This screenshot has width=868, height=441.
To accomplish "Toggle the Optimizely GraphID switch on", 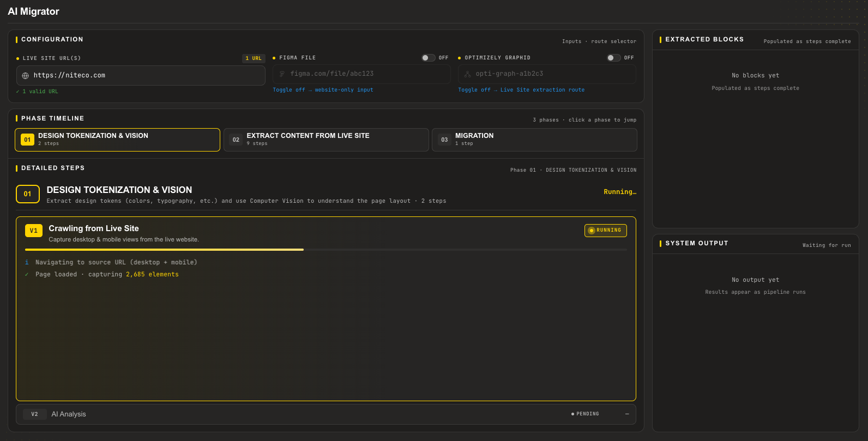I will pos(614,58).
